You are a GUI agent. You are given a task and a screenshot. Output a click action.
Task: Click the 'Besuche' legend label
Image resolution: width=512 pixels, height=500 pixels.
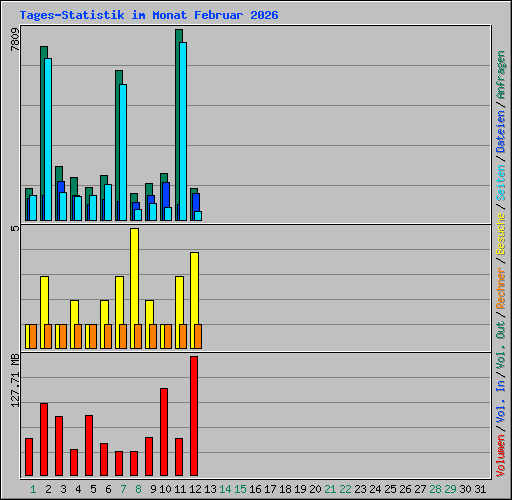tap(501, 234)
